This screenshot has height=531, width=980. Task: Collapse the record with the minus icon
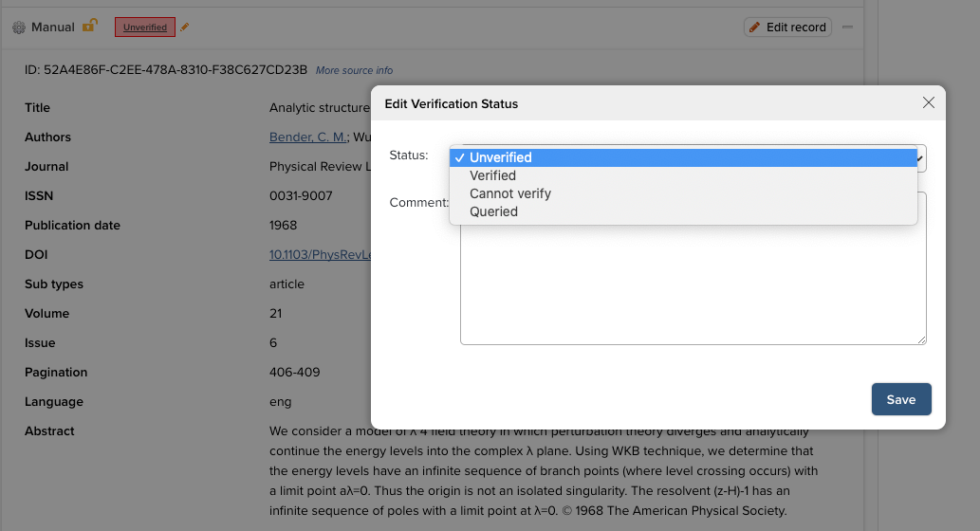(x=847, y=27)
